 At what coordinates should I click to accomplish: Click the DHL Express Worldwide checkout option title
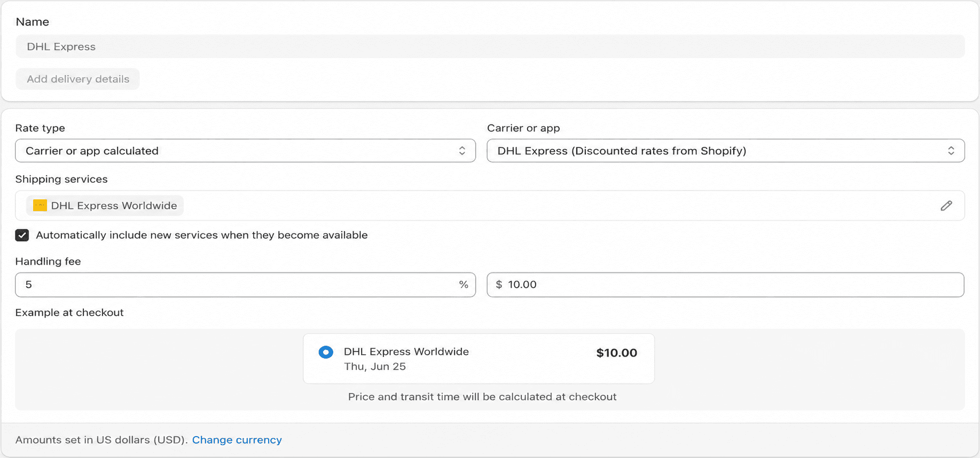406,352
